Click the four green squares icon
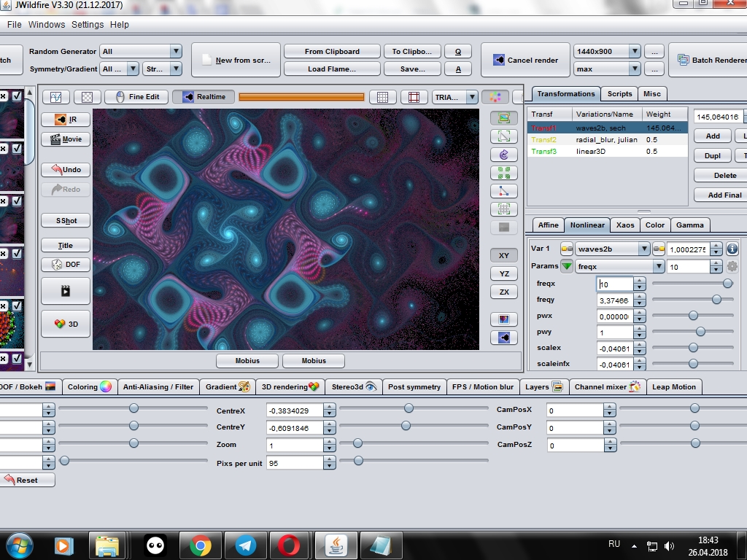 (504, 172)
